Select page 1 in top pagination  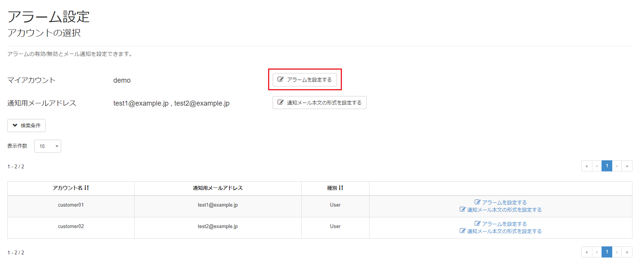pyautogui.click(x=607, y=166)
